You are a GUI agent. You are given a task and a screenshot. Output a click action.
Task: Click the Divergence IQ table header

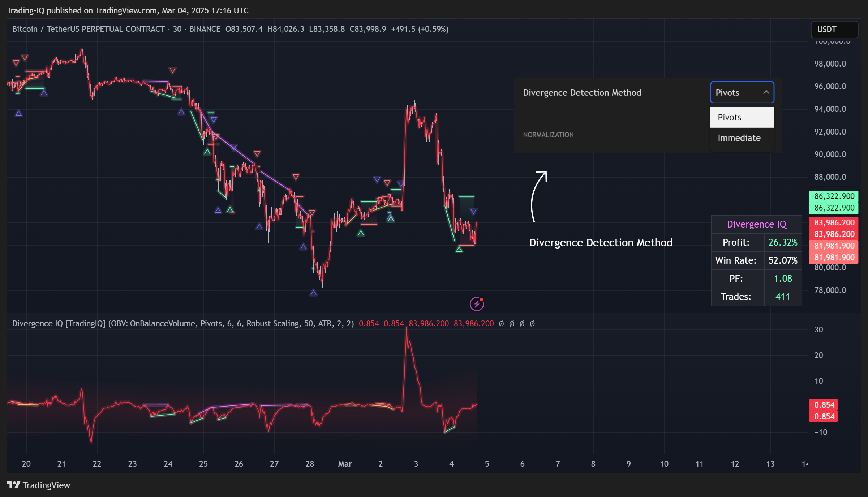756,224
